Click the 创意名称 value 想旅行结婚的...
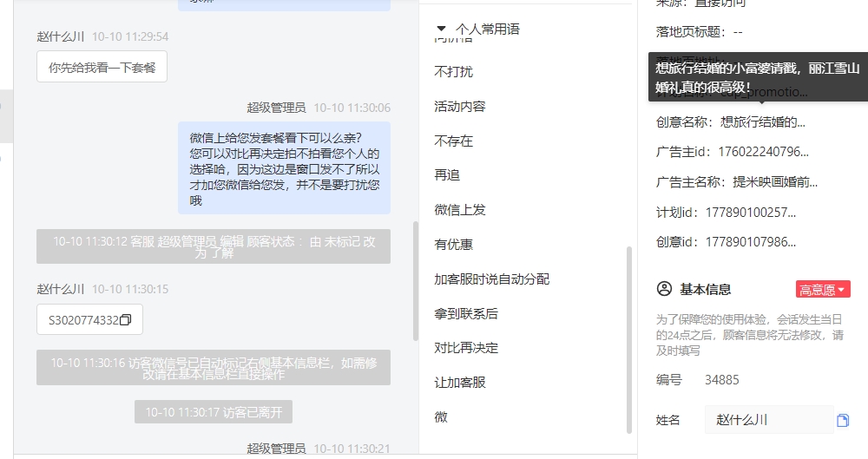The width and height of the screenshot is (868, 459). 762,121
